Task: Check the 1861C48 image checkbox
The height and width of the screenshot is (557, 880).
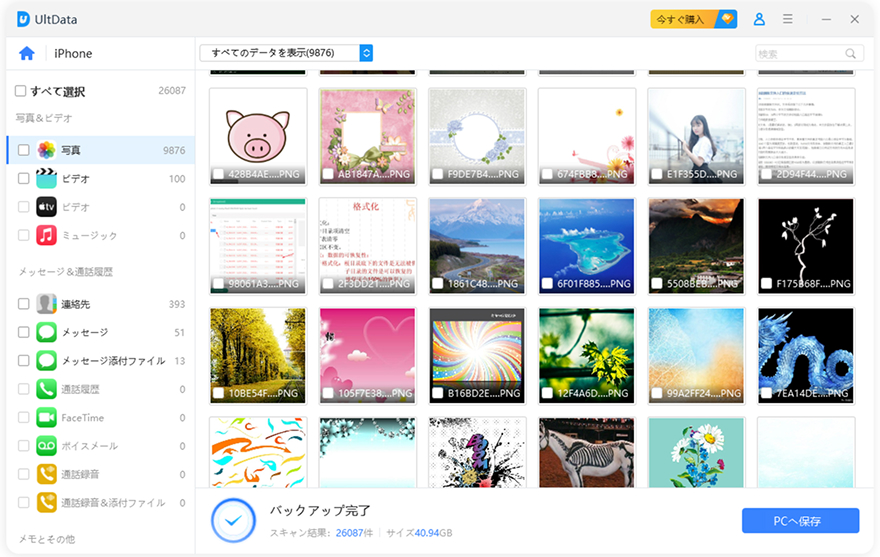Action: tap(437, 284)
